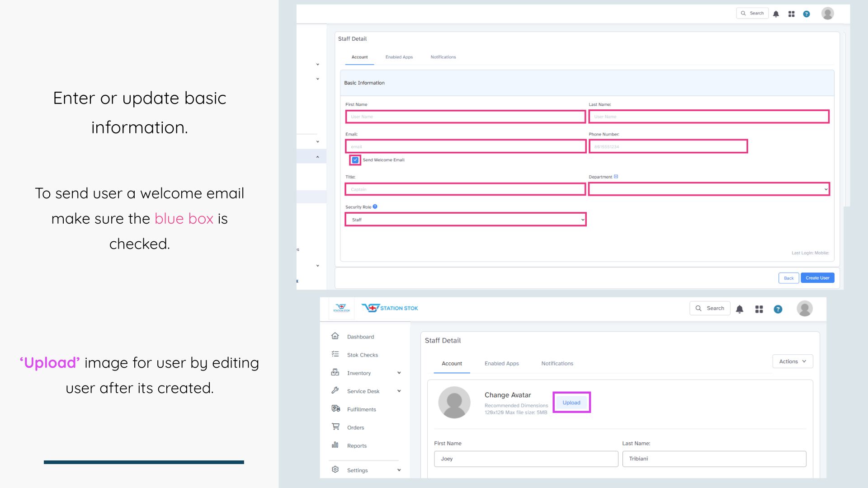The width and height of the screenshot is (868, 488).
Task: Open the Orders cart icon
Action: click(x=335, y=427)
